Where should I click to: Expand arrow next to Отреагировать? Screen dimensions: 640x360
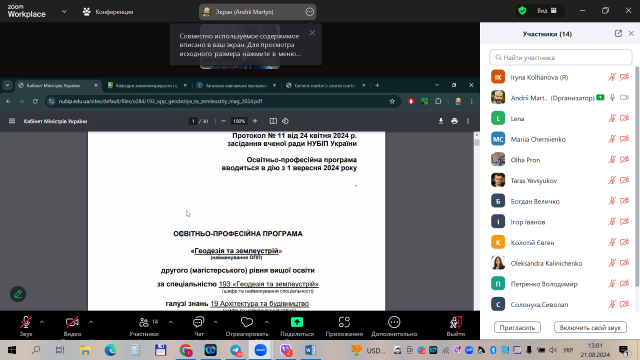click(267, 322)
